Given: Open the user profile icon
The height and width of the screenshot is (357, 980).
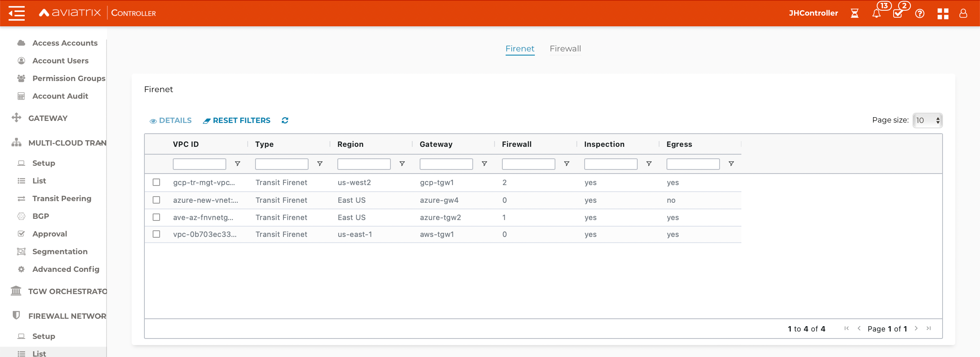Looking at the screenshot, I should (963, 14).
